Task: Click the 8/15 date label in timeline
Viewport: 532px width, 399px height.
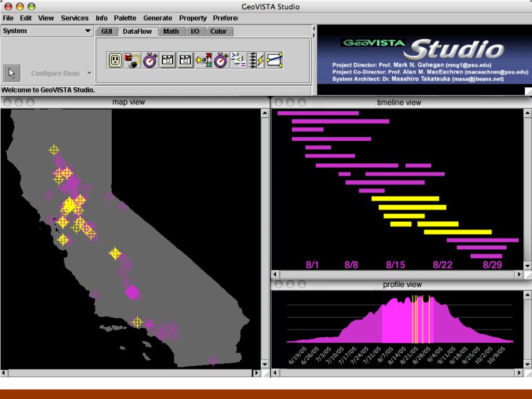Action: (395, 264)
